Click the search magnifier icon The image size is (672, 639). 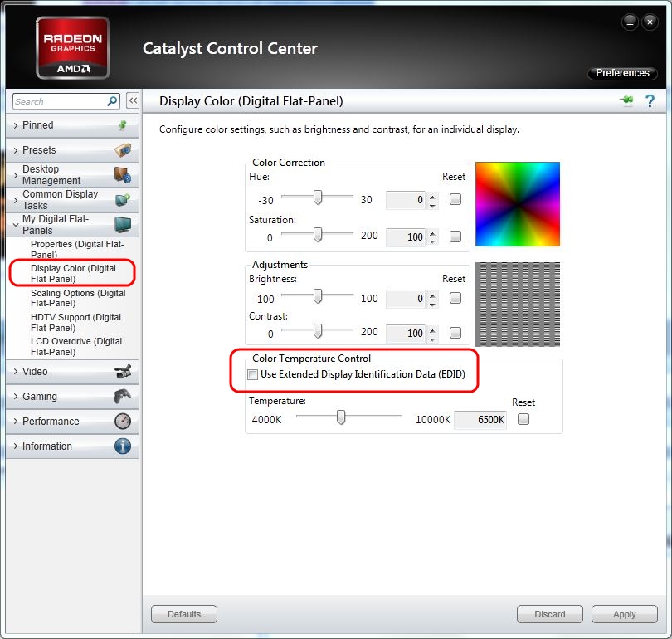coord(112,101)
